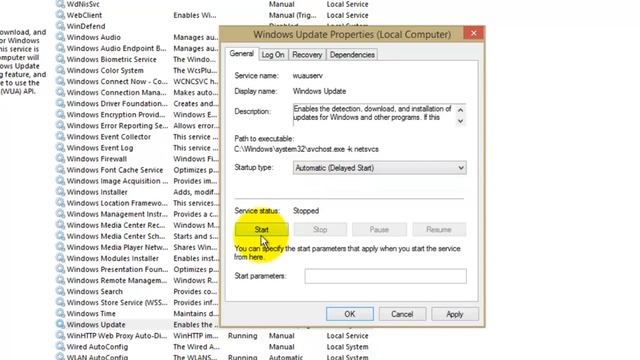The image size is (640, 360).
Task: Click the Windows Image Acquisition icon
Action: [60, 181]
